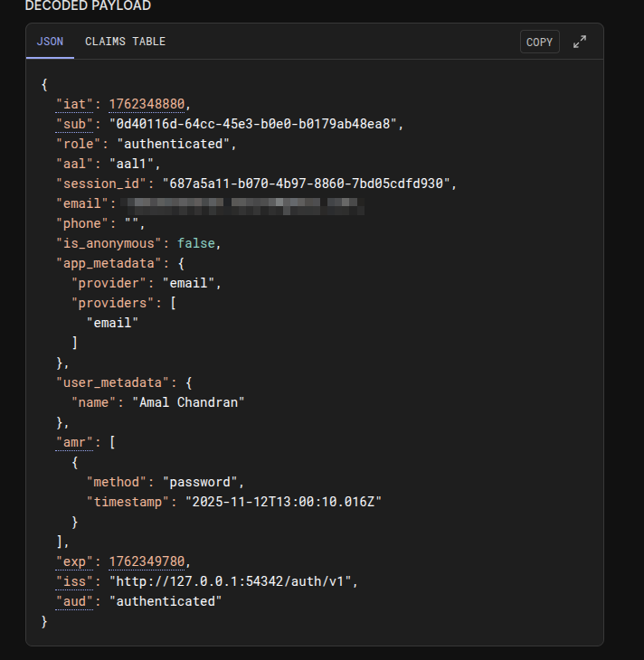644x660 pixels.
Task: Click the underlined "sub" claim key
Action: [79, 124]
